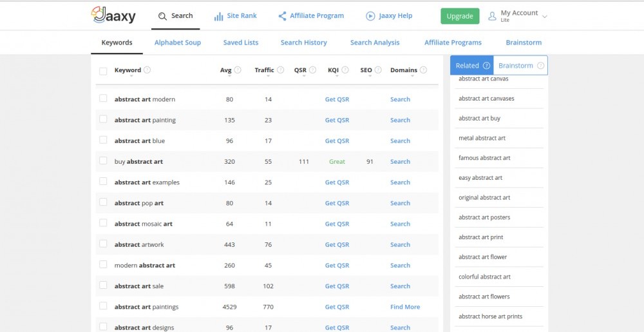
Task: Select the Keywords tab
Action: [x=117, y=43]
